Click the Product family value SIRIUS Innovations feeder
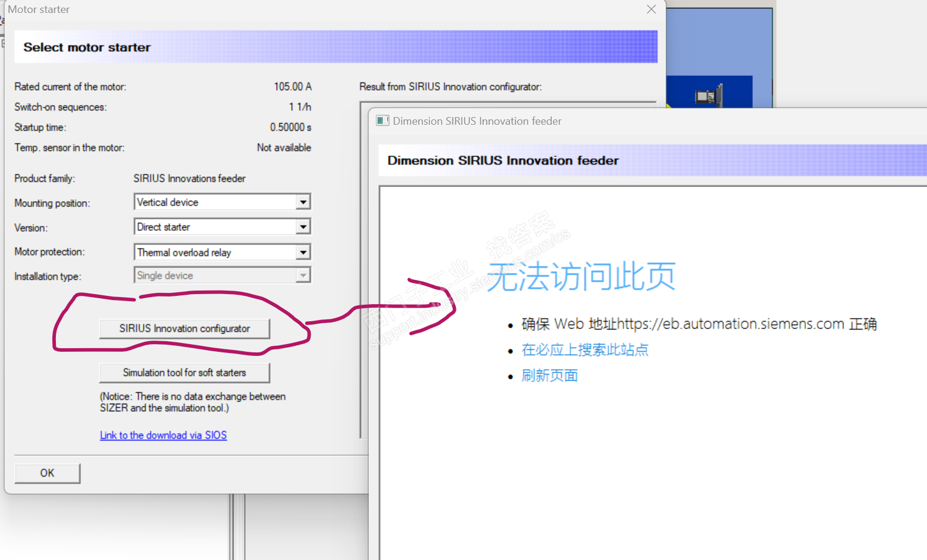 tap(189, 178)
